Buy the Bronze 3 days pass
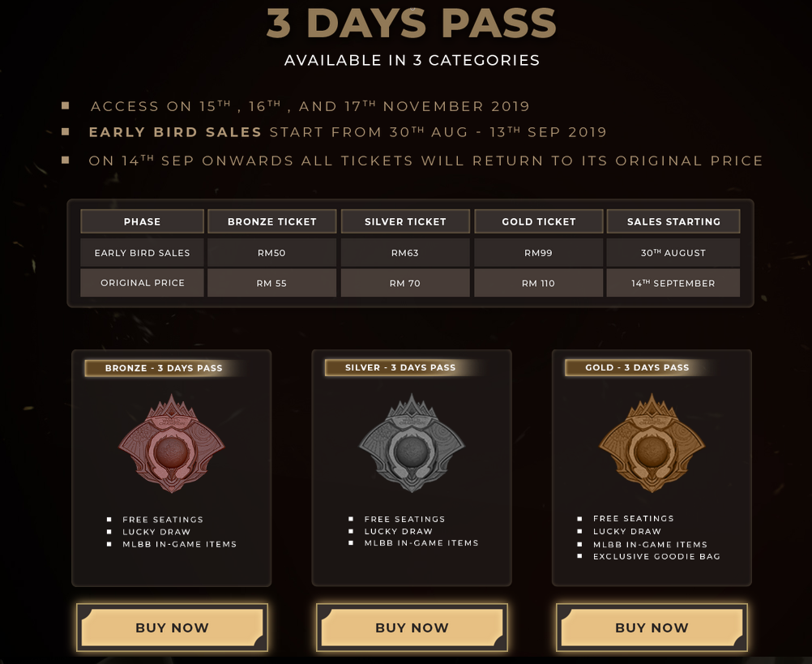Screen dimensions: 812x664 pos(172,628)
